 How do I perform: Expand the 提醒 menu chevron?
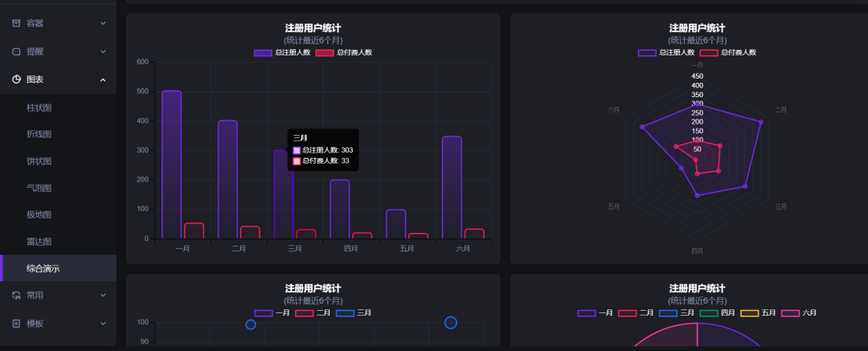(x=103, y=51)
